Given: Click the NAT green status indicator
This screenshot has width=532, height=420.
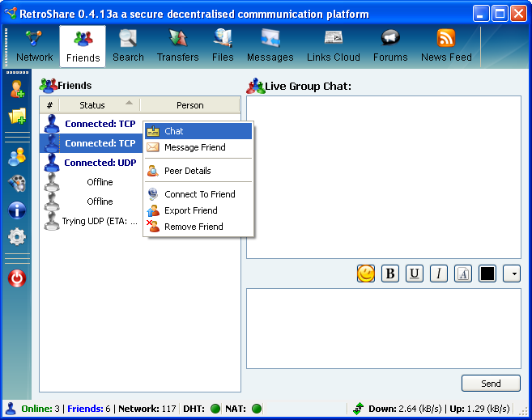Looking at the screenshot, I should [257, 409].
